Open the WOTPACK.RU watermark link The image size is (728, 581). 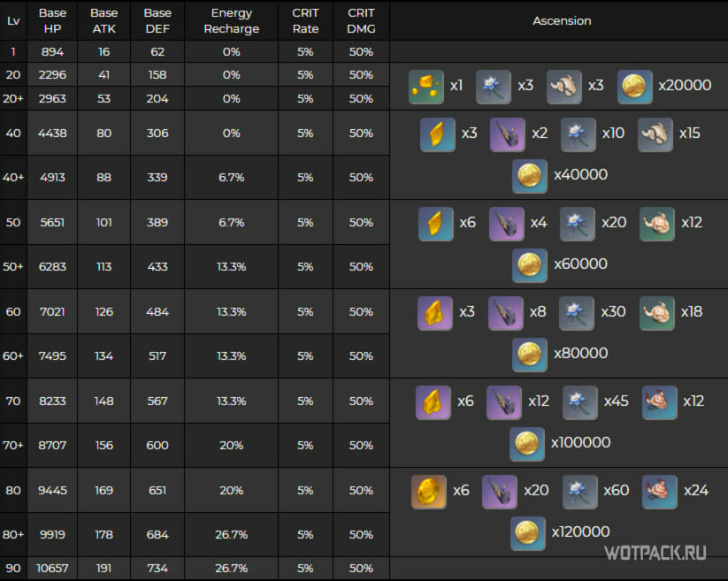[655, 553]
